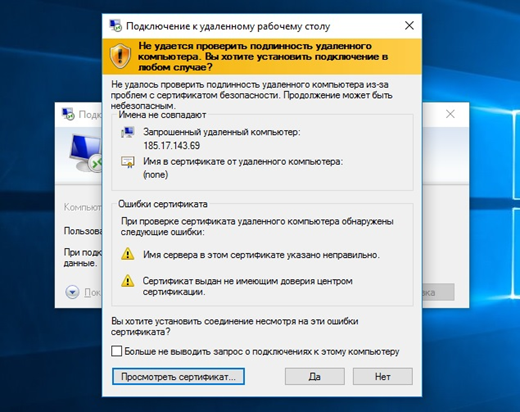Close the certificate warning dialog
The width and height of the screenshot is (520, 412).
(409, 26)
